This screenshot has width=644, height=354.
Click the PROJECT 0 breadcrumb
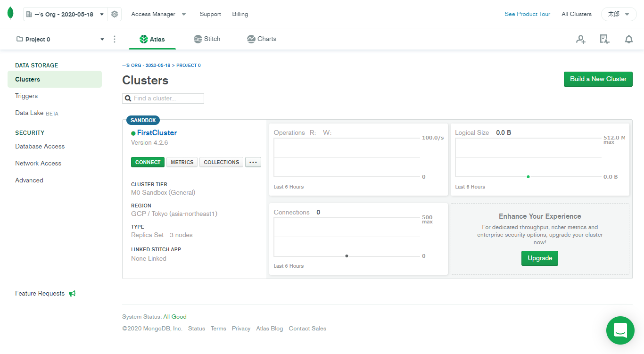(189, 66)
